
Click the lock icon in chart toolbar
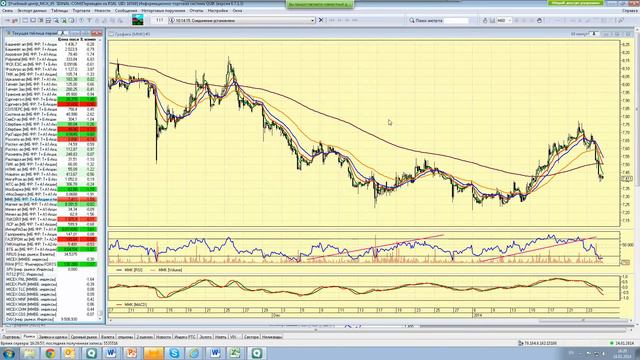pos(485,20)
